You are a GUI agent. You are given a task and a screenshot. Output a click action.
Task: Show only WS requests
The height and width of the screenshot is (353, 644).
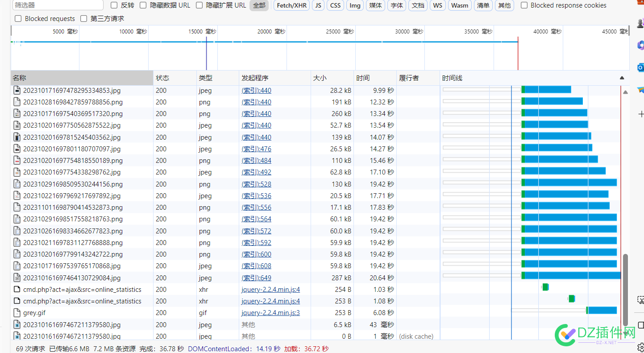tap(438, 5)
